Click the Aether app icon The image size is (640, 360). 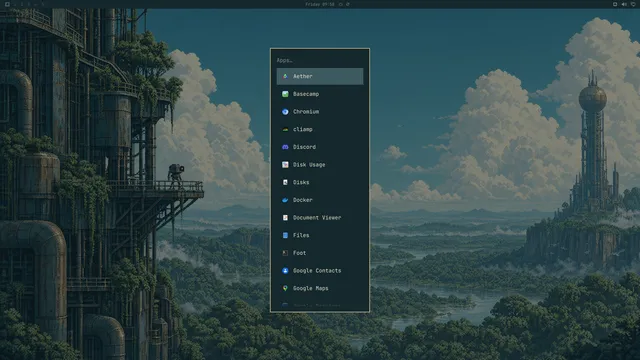click(x=285, y=76)
